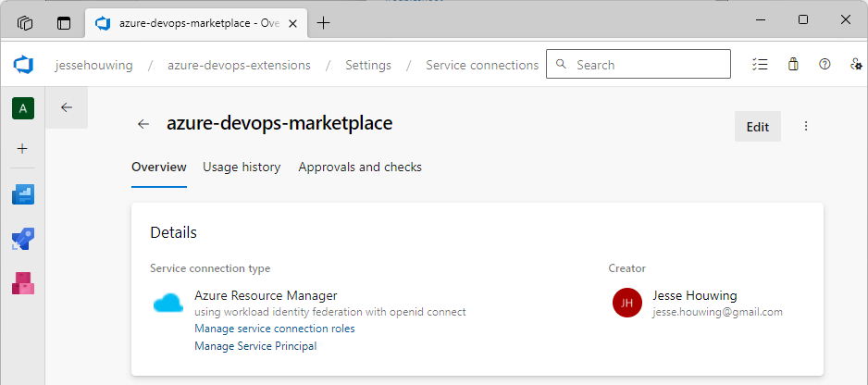Screen dimensions: 868x385
Task: Open Manage service connection roles link
Action: 275,329
